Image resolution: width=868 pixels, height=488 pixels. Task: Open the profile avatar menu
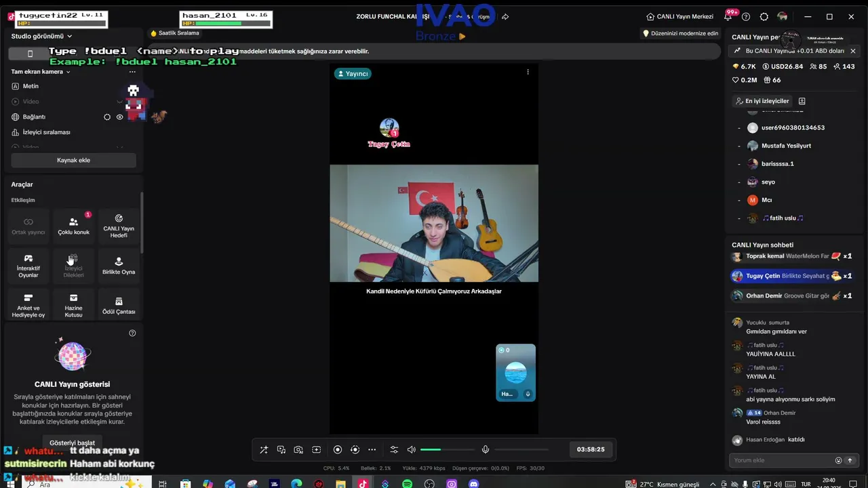click(x=783, y=16)
